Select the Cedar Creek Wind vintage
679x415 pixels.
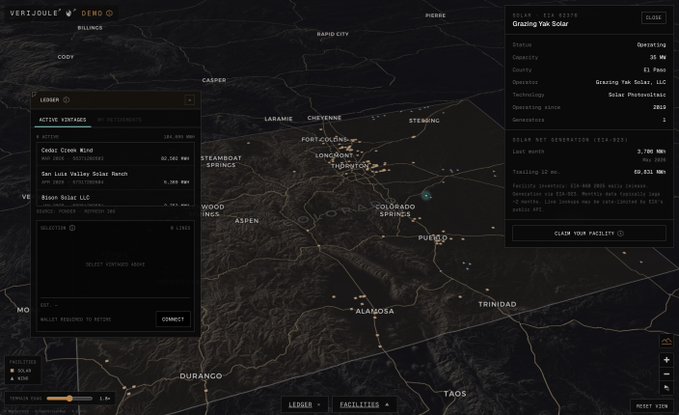pos(115,154)
